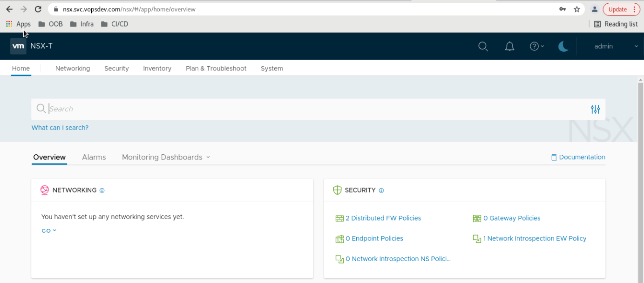Click the Networking info icon

(102, 191)
